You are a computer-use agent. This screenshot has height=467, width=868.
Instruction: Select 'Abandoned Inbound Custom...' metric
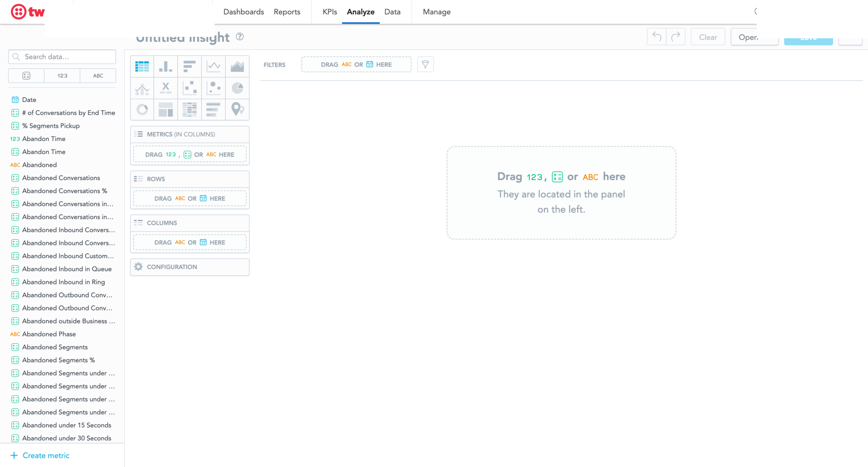point(62,256)
